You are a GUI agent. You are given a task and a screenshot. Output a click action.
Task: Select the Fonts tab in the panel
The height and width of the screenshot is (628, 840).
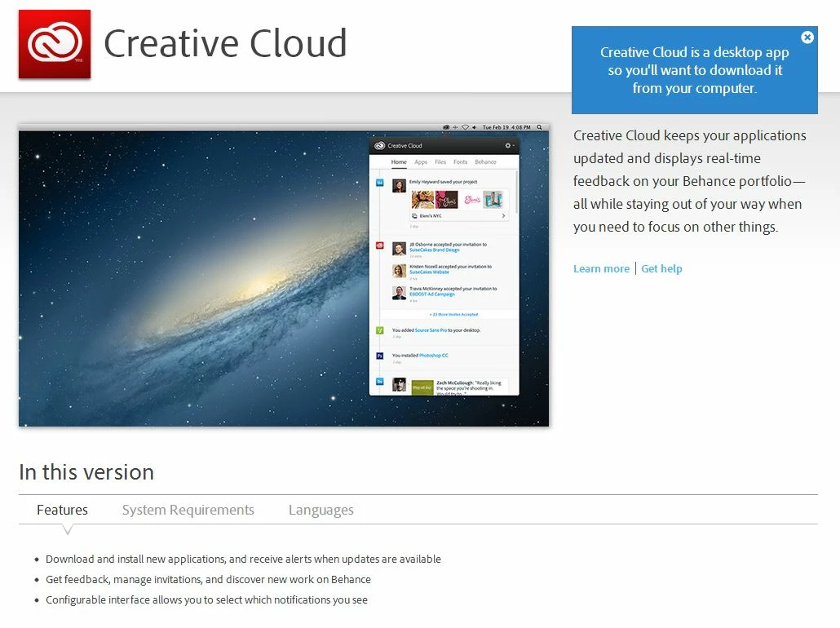(460, 161)
